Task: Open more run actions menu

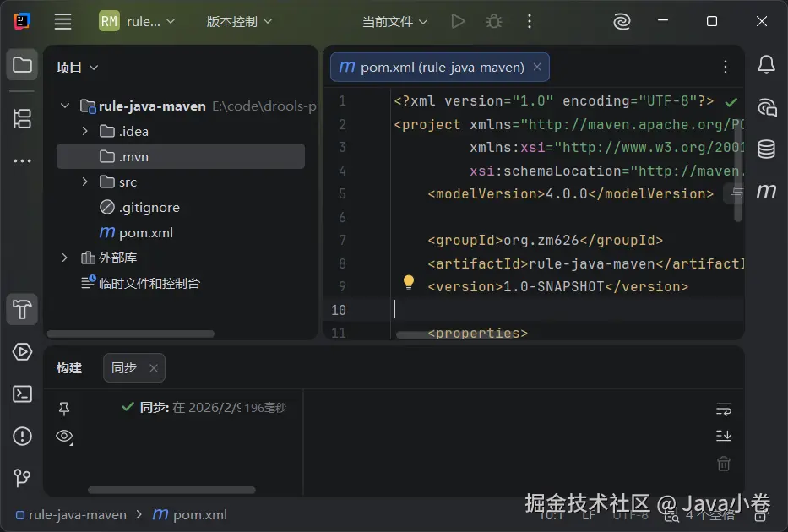Action: [x=530, y=22]
